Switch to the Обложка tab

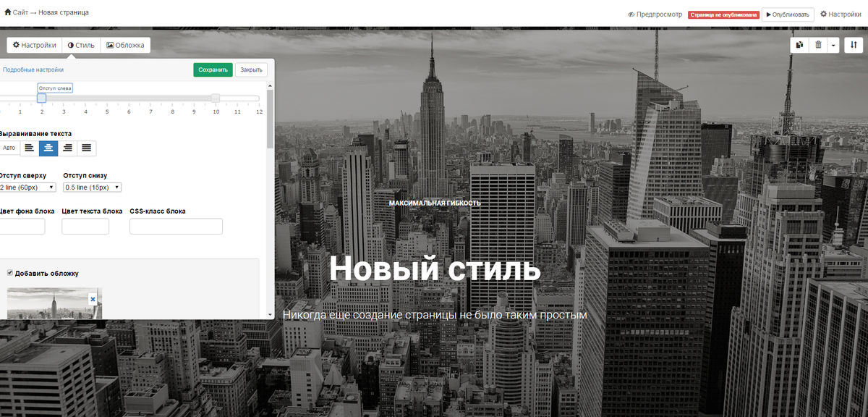(x=125, y=45)
